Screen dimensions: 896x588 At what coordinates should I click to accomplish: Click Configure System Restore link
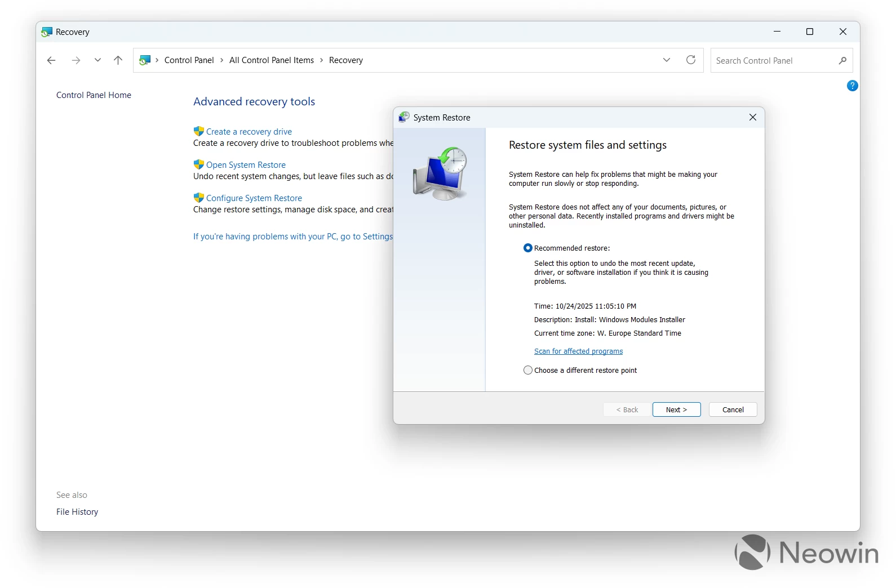pos(254,198)
